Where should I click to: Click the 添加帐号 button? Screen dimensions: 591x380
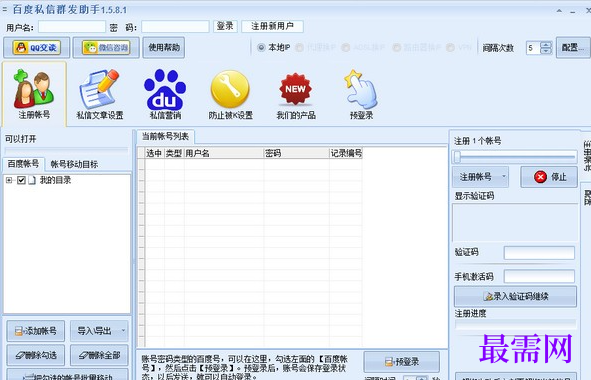click(x=36, y=331)
